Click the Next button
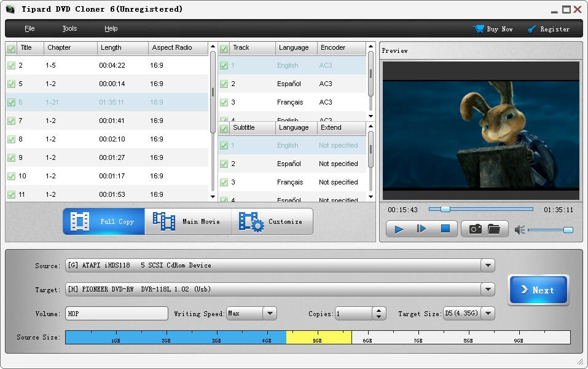 click(x=538, y=289)
